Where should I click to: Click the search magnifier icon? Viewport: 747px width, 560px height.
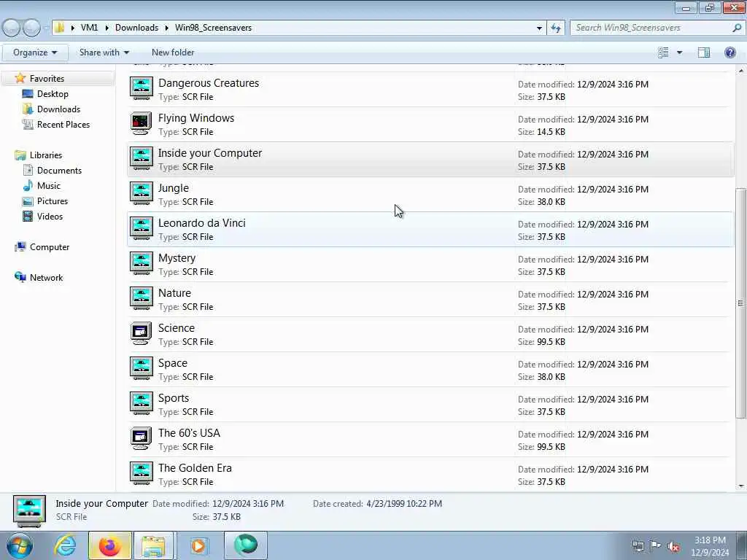pos(737,28)
